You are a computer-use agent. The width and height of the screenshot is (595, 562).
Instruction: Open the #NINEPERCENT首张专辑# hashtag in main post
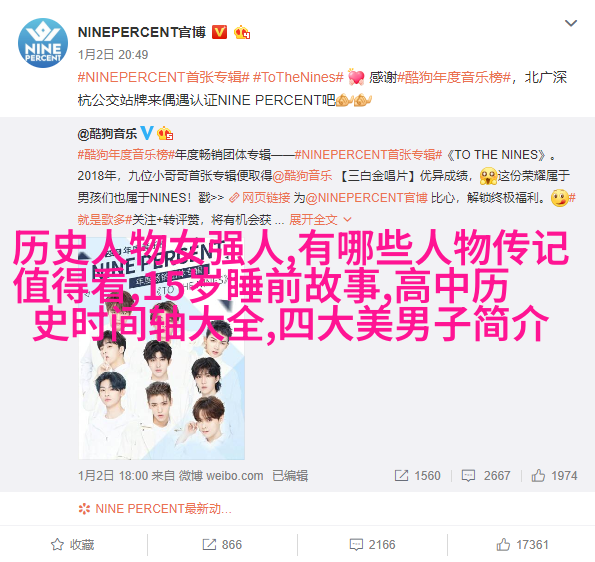coord(164,77)
